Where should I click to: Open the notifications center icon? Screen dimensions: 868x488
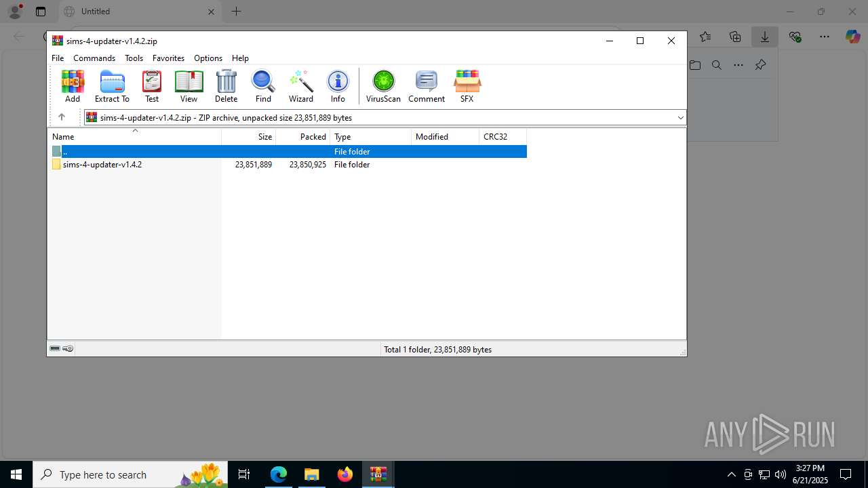[x=846, y=474]
